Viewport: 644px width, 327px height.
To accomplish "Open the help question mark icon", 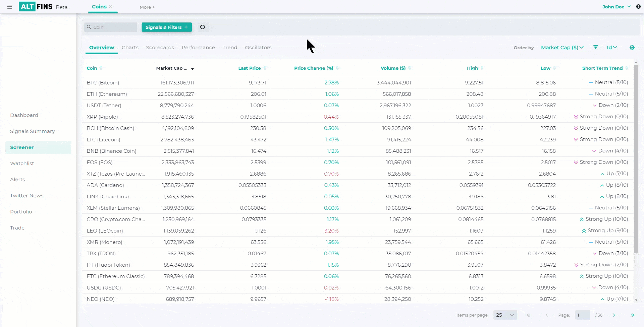I will click(x=638, y=7).
